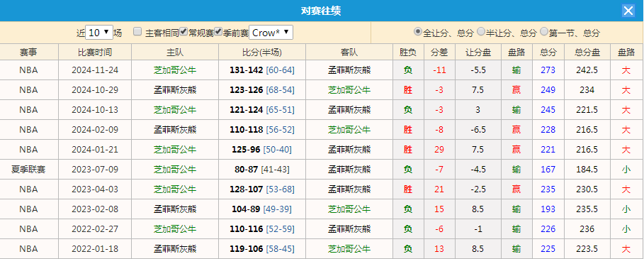
Task: Click the 总分盘 column header
Action: point(587,53)
